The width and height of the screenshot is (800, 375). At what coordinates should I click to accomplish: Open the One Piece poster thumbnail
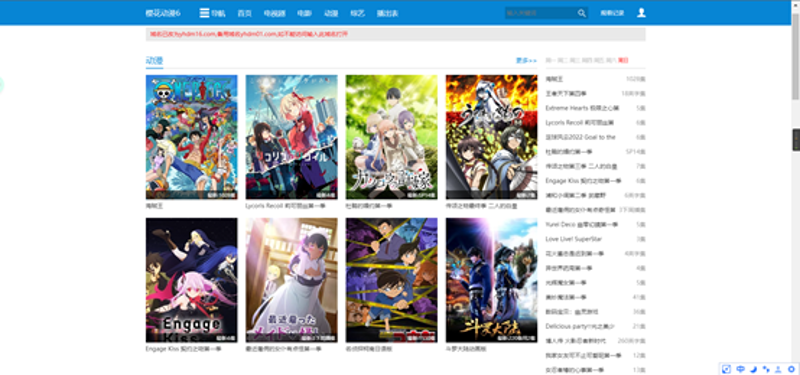(x=191, y=137)
